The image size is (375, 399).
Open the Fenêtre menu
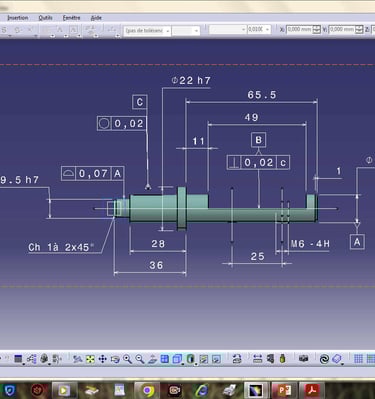71,18
